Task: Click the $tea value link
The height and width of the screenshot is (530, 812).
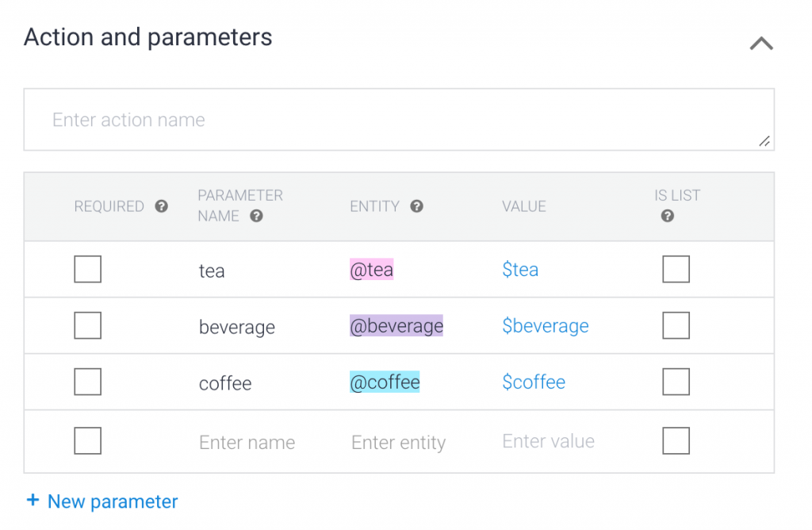Action: [520, 270]
